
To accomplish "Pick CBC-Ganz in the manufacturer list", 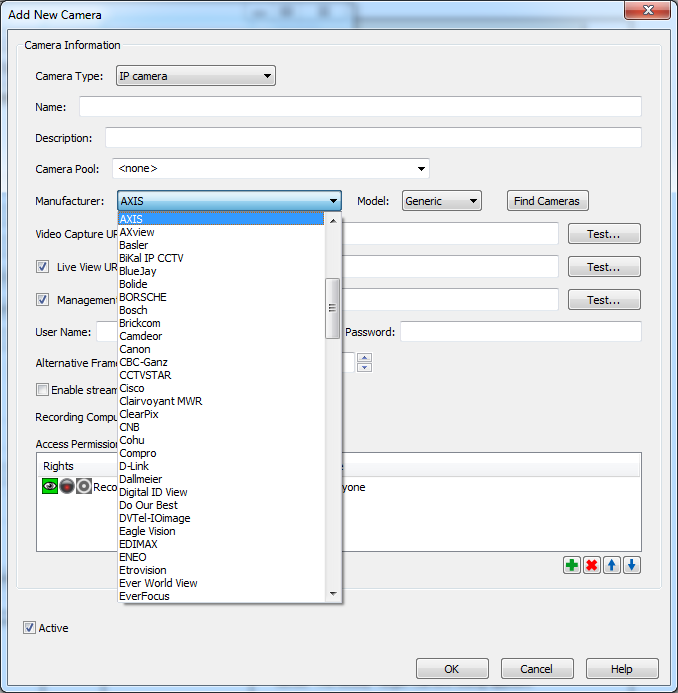I will pos(221,362).
